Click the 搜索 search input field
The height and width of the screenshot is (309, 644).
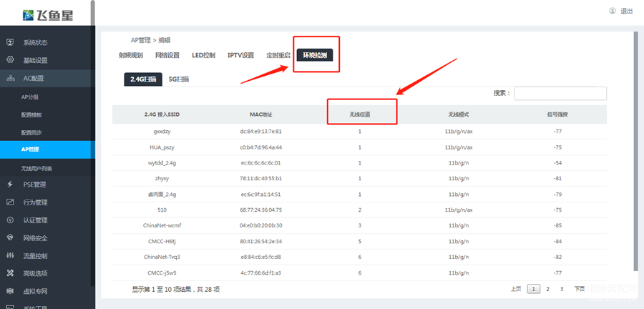click(560, 93)
